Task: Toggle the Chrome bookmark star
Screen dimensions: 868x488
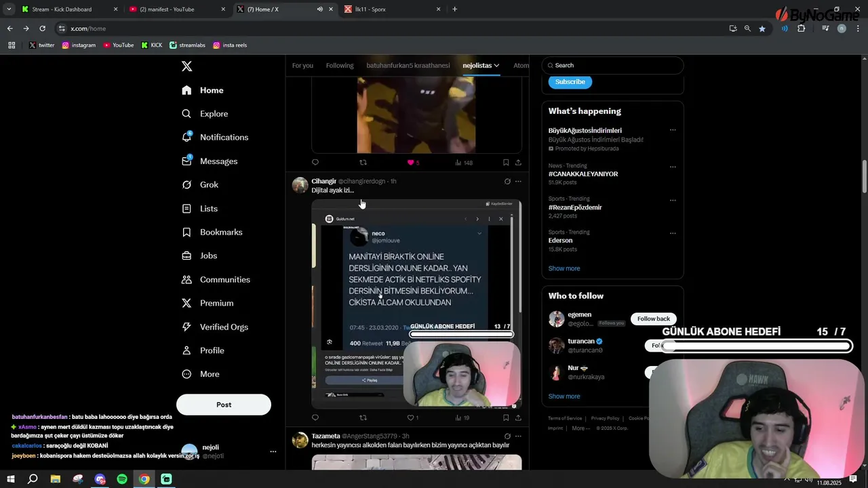Action: [x=762, y=28]
